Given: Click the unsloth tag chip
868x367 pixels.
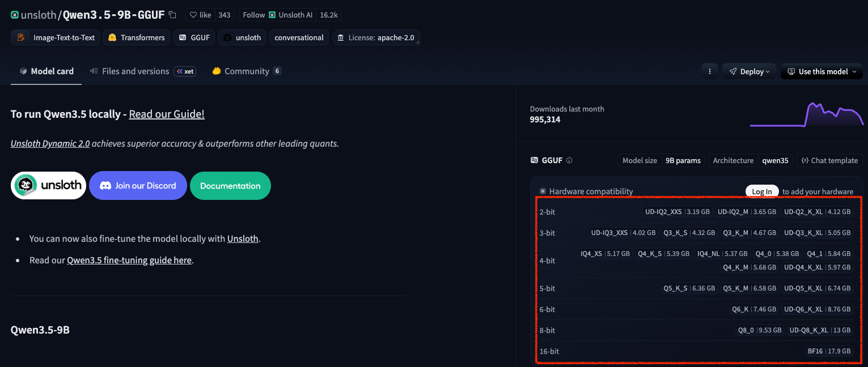Looking at the screenshot, I should pos(242,37).
